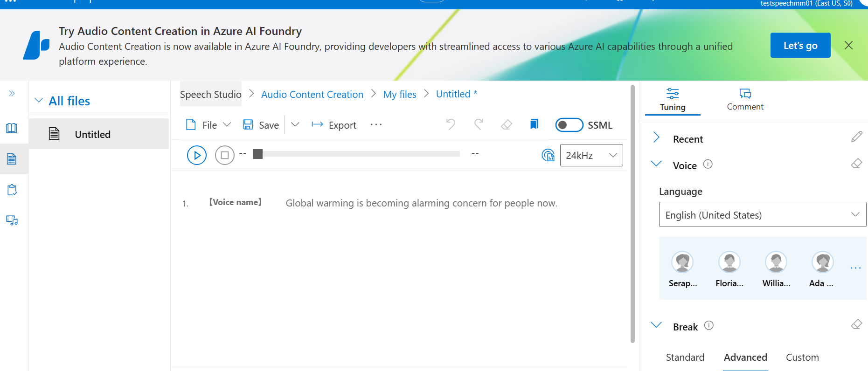The height and width of the screenshot is (371, 868).
Task: Click the Undo arrow icon
Action: tap(451, 124)
